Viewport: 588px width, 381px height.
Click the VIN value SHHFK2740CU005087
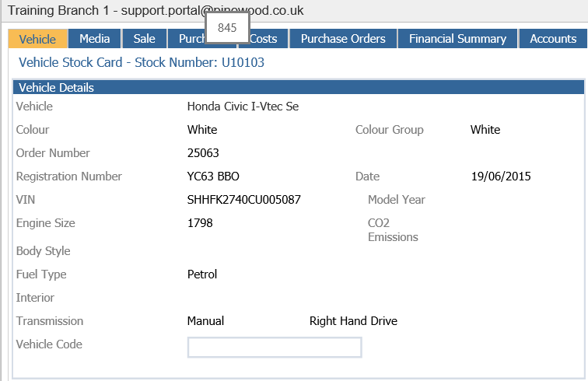coord(243,200)
